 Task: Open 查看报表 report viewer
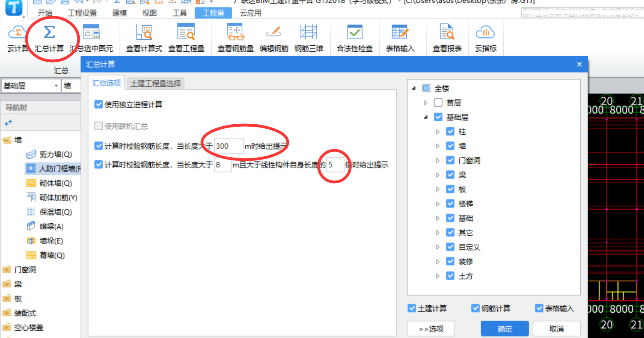447,38
